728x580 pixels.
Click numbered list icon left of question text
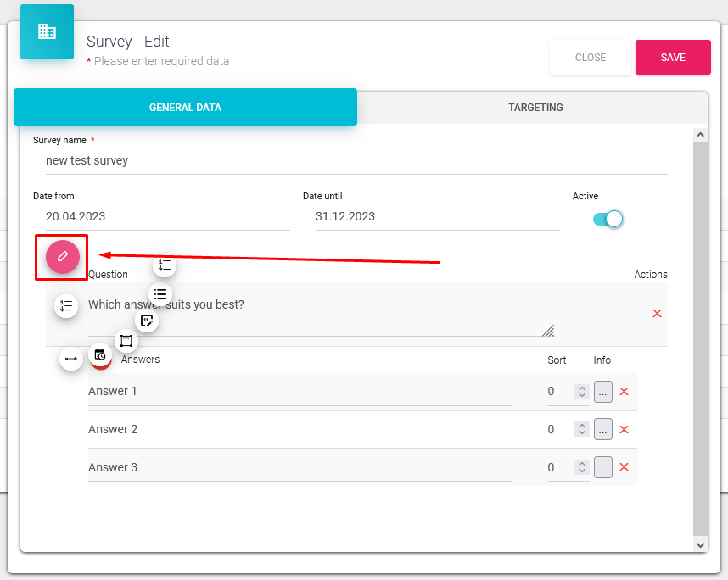66,306
